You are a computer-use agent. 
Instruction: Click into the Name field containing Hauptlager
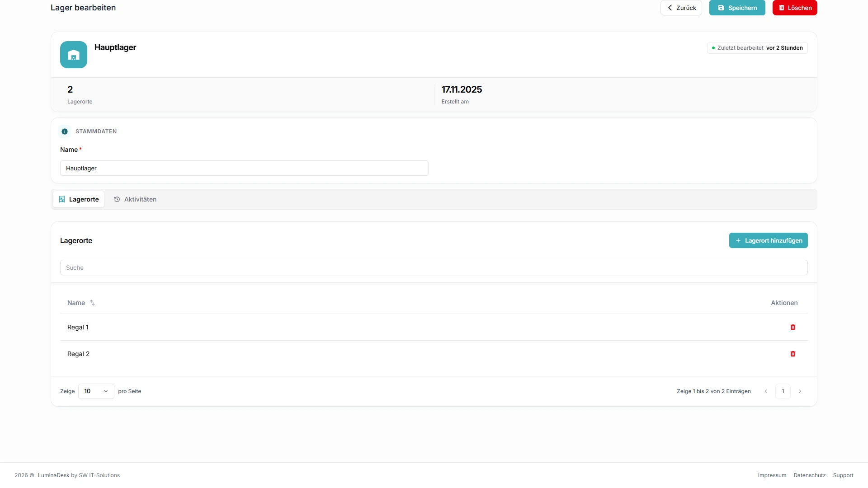point(244,168)
